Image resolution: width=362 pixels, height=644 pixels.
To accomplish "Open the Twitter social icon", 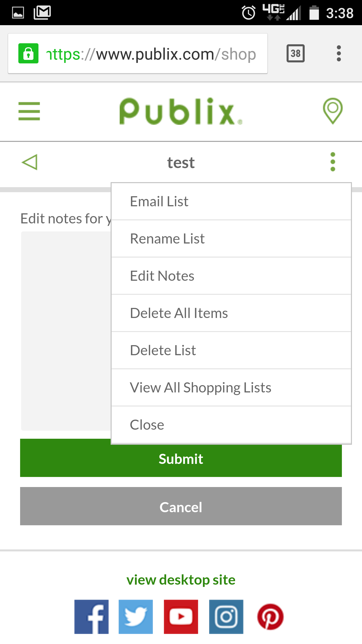I will pos(136,617).
